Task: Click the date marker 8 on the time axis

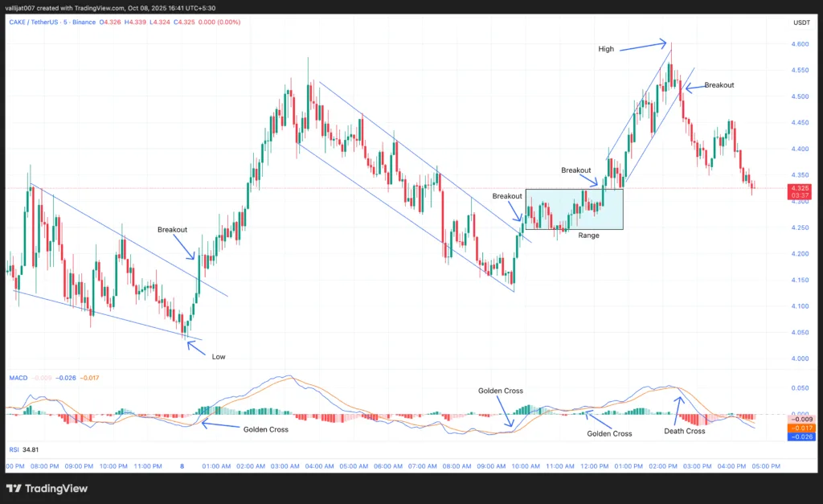Action: point(182,466)
